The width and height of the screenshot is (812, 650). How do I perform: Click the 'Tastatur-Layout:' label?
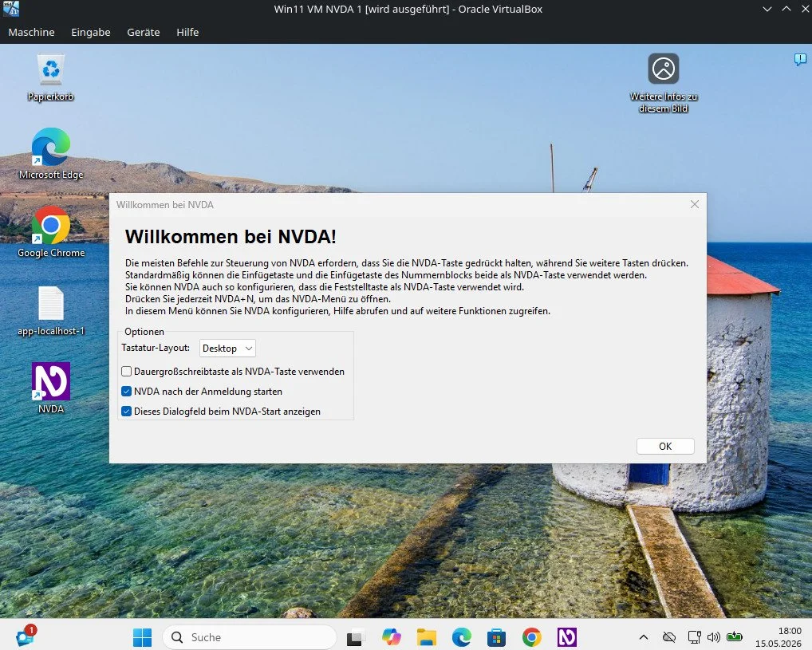(x=156, y=348)
